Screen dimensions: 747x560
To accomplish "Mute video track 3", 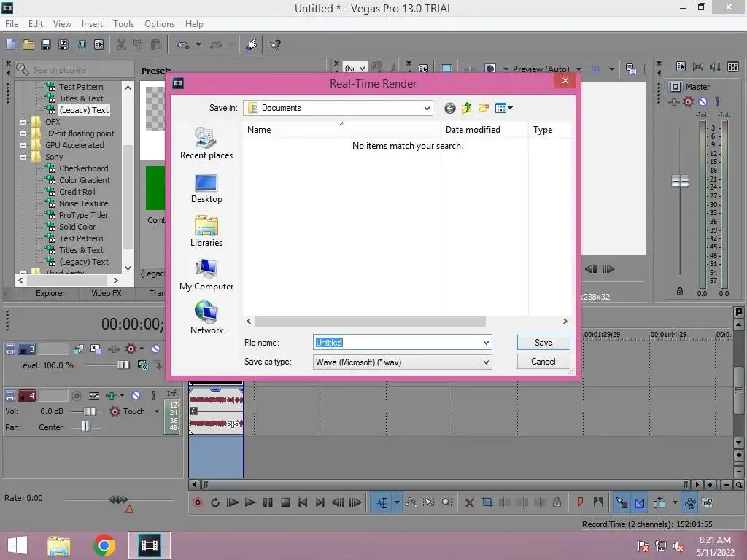I will coord(156,349).
